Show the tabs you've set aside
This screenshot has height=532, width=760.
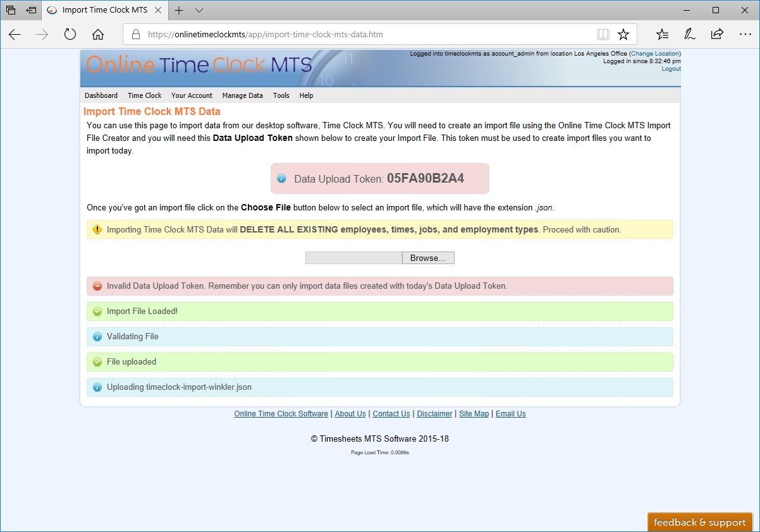tap(11, 10)
